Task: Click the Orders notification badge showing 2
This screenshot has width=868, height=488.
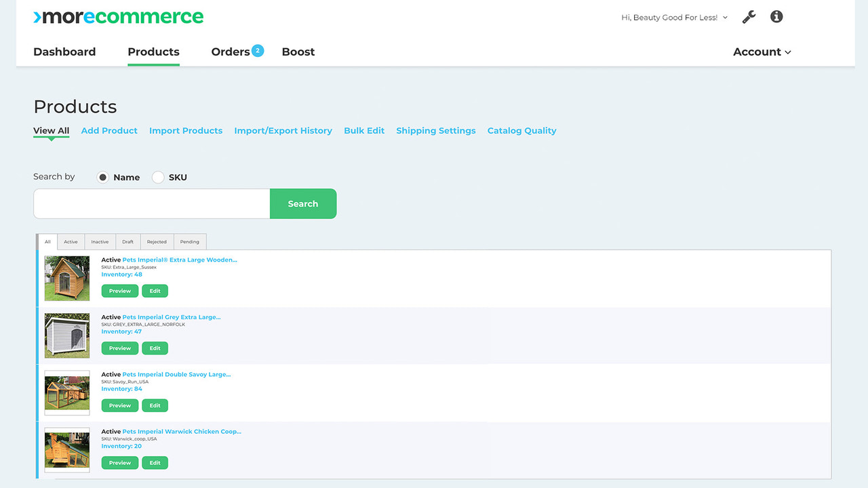Action: coord(259,49)
